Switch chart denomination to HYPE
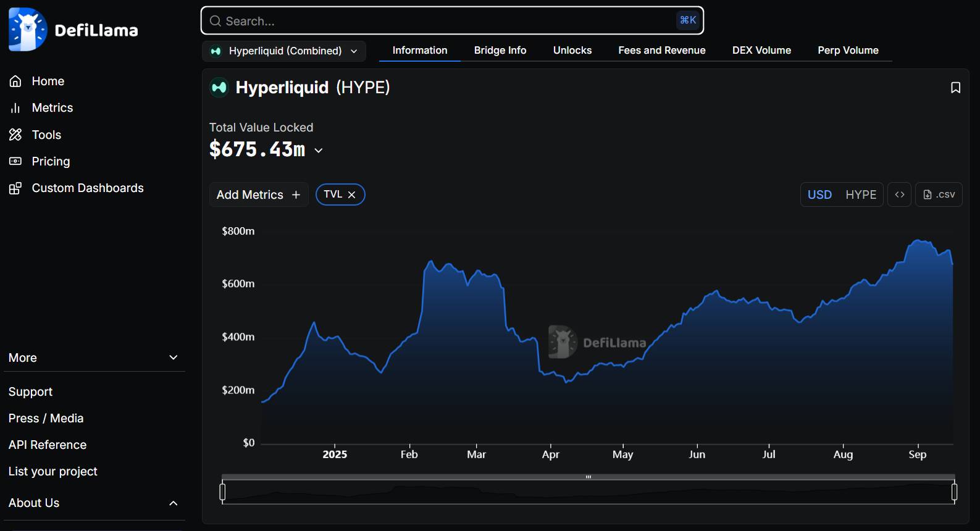 [861, 194]
